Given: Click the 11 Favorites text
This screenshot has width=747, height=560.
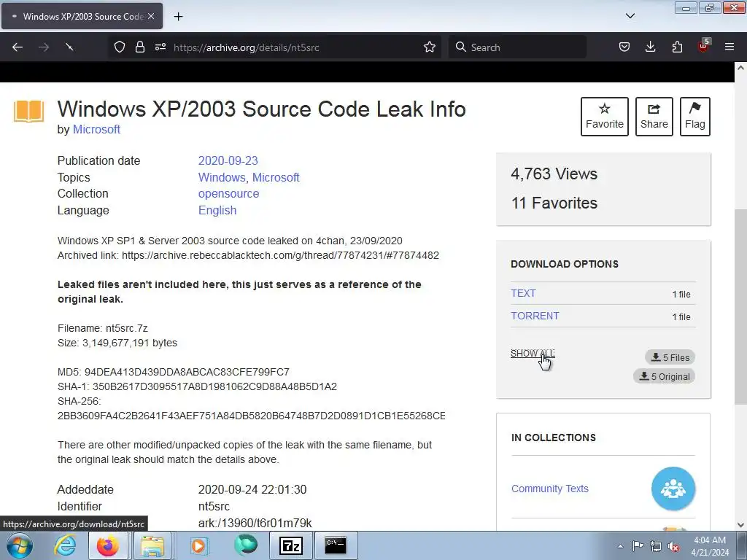Looking at the screenshot, I should click(x=554, y=203).
